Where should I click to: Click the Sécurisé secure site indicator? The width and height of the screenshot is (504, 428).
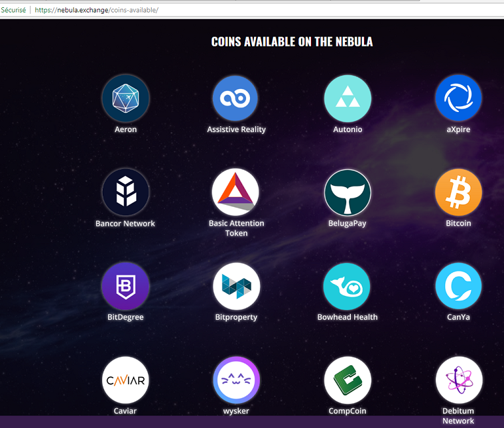pyautogui.click(x=13, y=10)
